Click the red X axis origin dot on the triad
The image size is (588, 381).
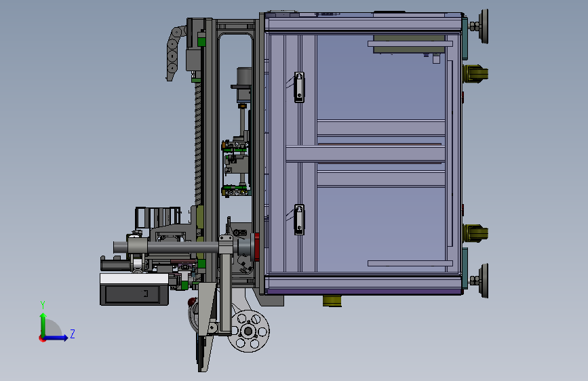point(41,338)
